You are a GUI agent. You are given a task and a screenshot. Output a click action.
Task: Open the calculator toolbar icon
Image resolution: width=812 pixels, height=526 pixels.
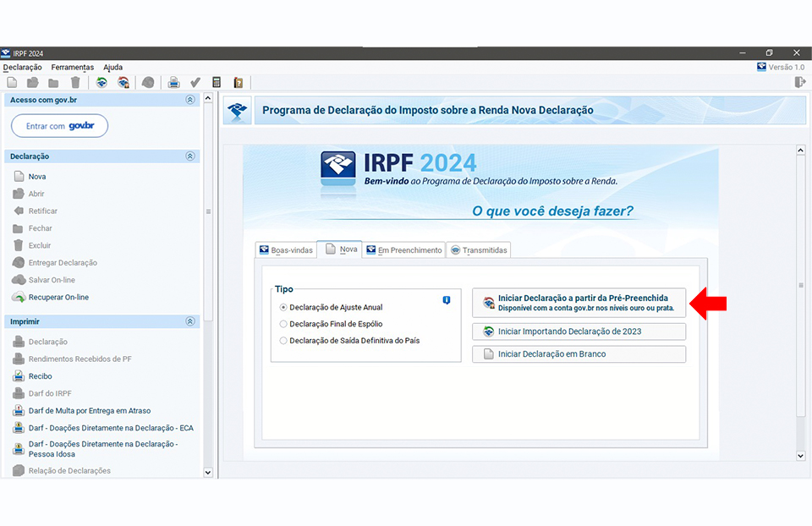point(217,82)
